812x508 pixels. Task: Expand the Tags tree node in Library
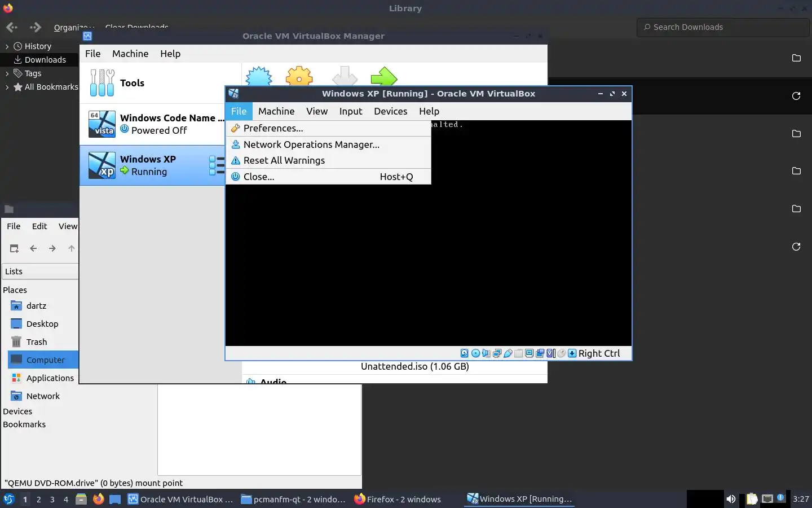click(x=7, y=73)
